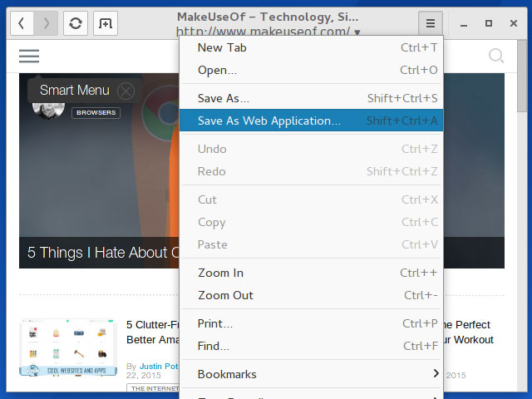Open the Cool Websites and Apps thumbnail
This screenshot has width=532, height=399.
point(68,347)
